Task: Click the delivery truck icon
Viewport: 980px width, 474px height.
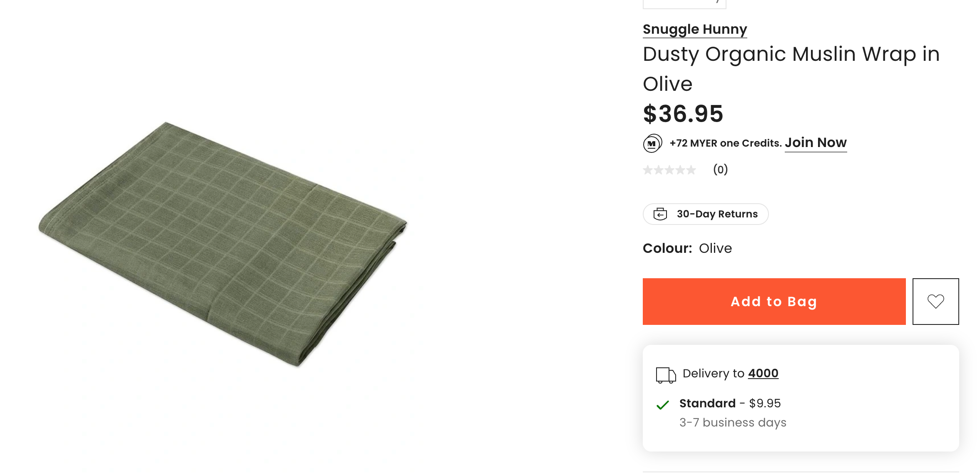Action: [665, 375]
